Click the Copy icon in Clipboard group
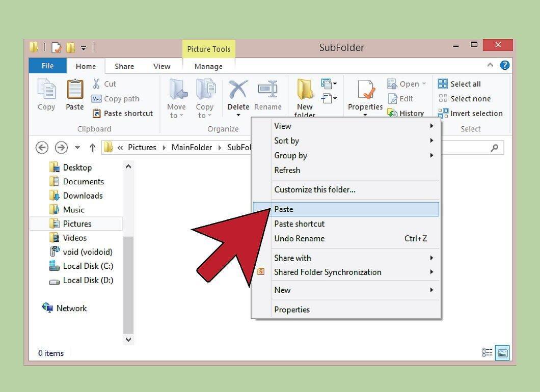 (x=46, y=90)
